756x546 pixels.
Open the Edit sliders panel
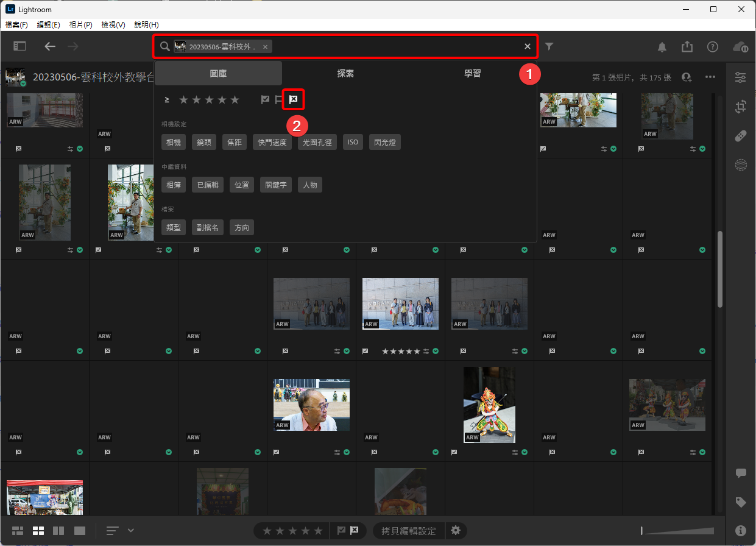(x=741, y=77)
